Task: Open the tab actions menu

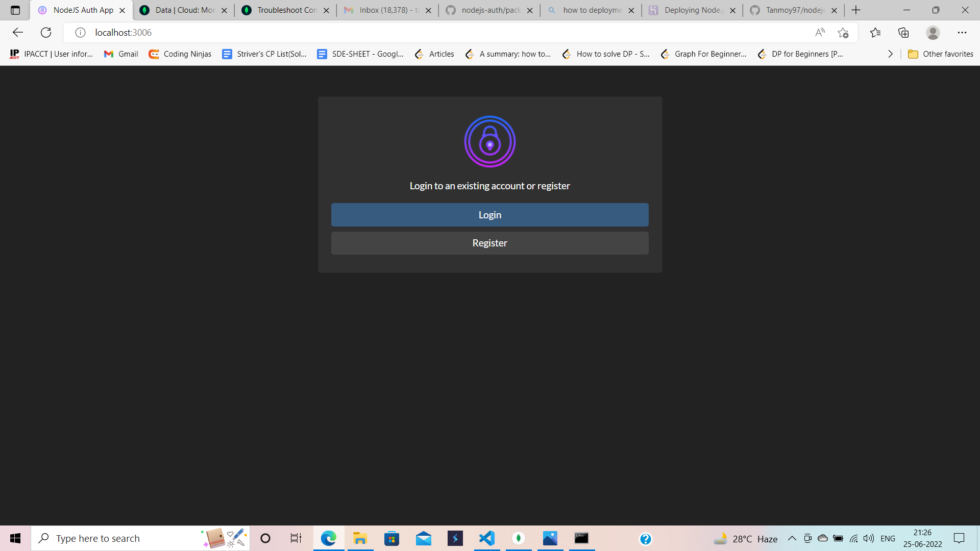Action: (15, 10)
